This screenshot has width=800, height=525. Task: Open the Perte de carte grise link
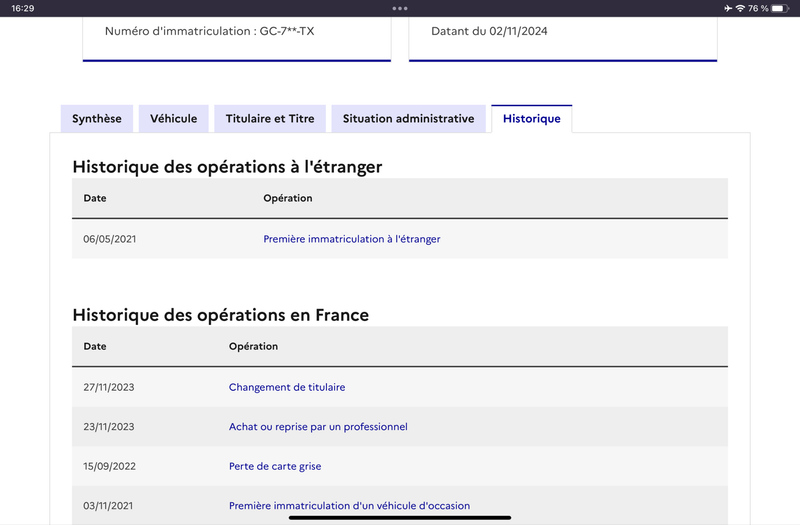click(275, 466)
